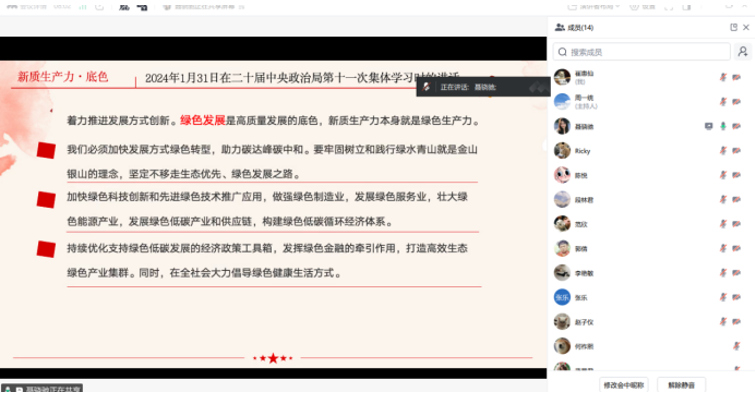Open the 成员(14) members header
The width and height of the screenshot is (755, 400).
pos(581,27)
